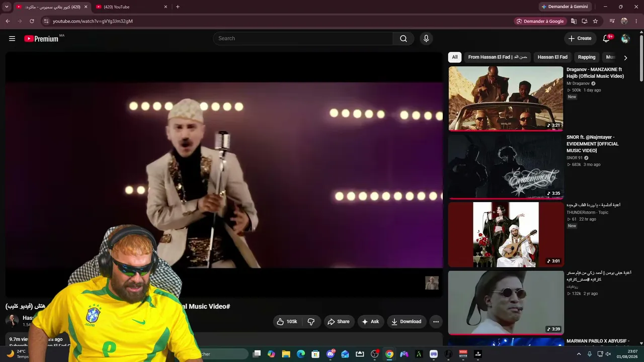Launch Microsoft Edge from the taskbar
Viewport: 644px width, 362px height.
point(301,354)
